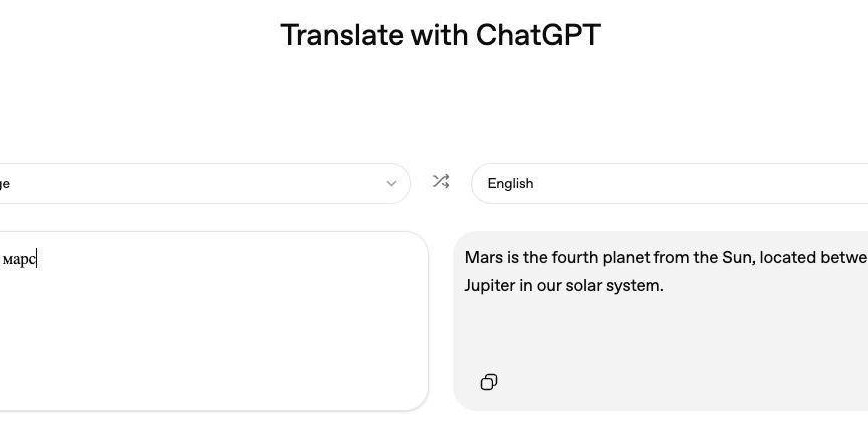868x435 pixels.
Task: Click the truncated source language label text
Action: click(5, 184)
